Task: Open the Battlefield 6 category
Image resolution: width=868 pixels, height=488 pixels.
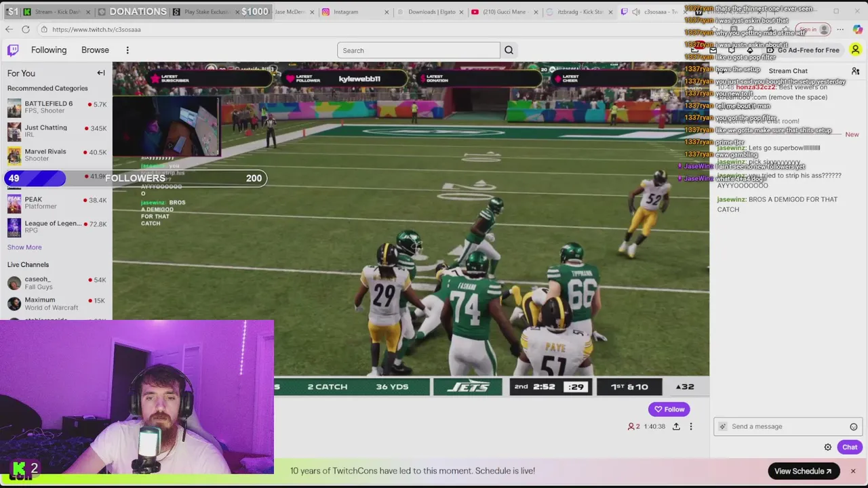Action: pos(56,107)
